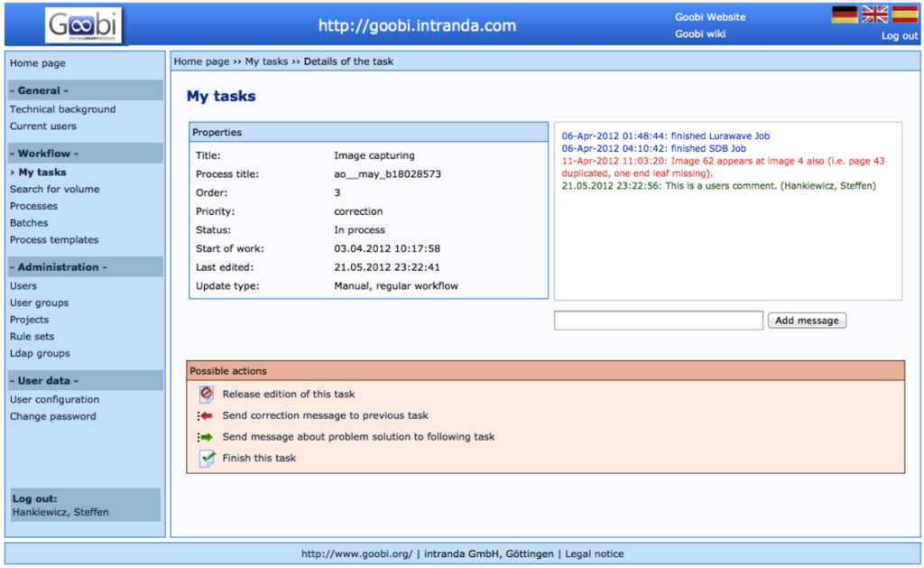Click the green arrow problem solution icon
The width and height of the screenshot is (924, 568).
click(x=205, y=437)
